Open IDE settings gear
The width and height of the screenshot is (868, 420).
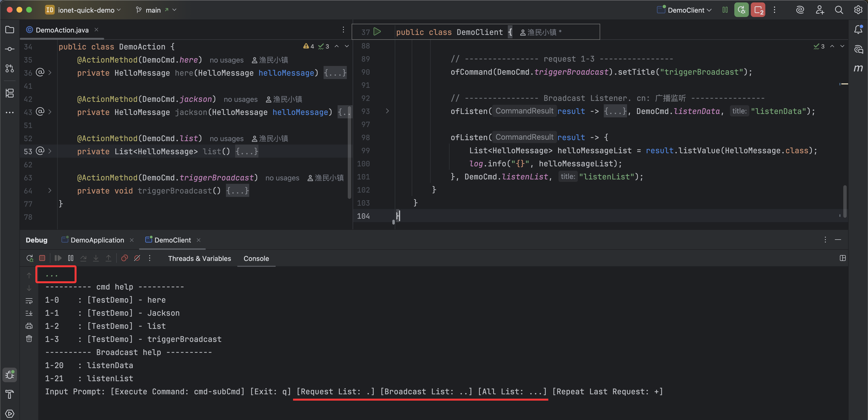[858, 10]
